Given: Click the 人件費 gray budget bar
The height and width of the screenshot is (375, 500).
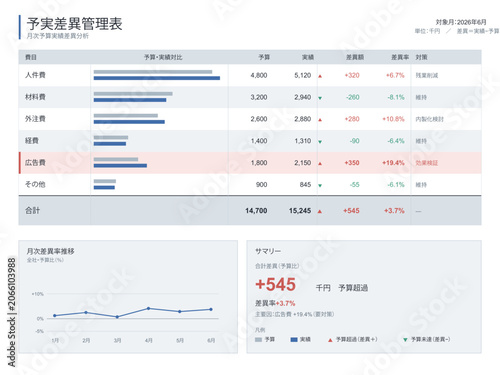Looking at the screenshot, I should [153, 72].
